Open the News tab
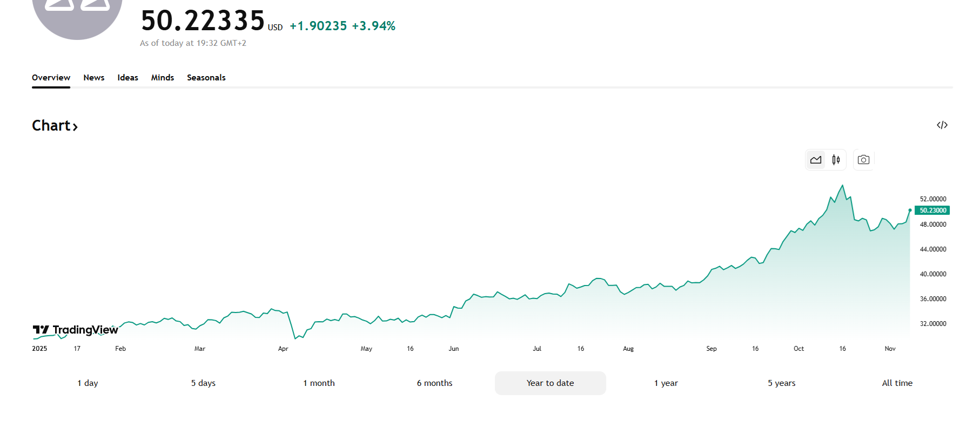The width and height of the screenshot is (980, 421). [x=94, y=78]
